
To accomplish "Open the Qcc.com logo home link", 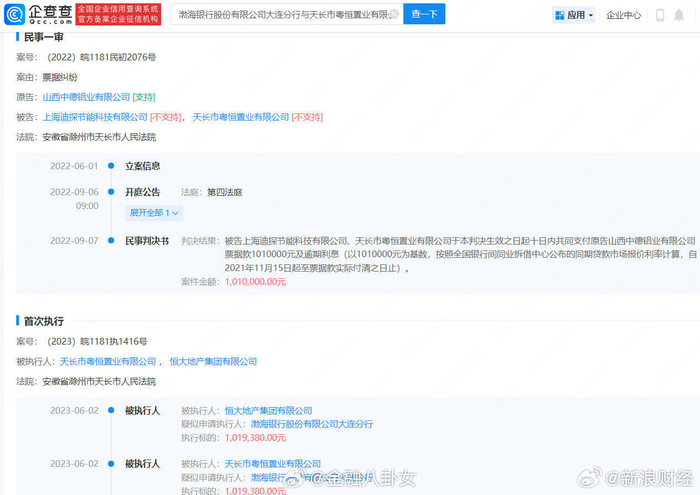I will [x=38, y=14].
